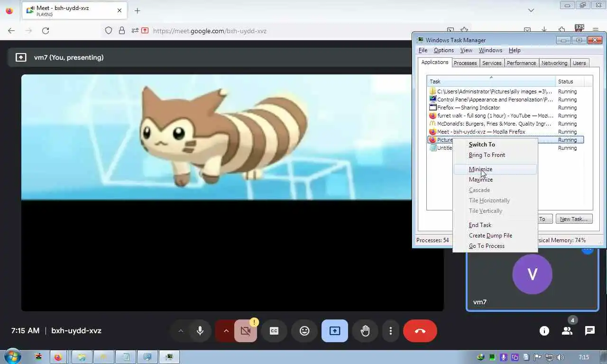
Task: Open Task Manager File menu
Action: coord(423,50)
